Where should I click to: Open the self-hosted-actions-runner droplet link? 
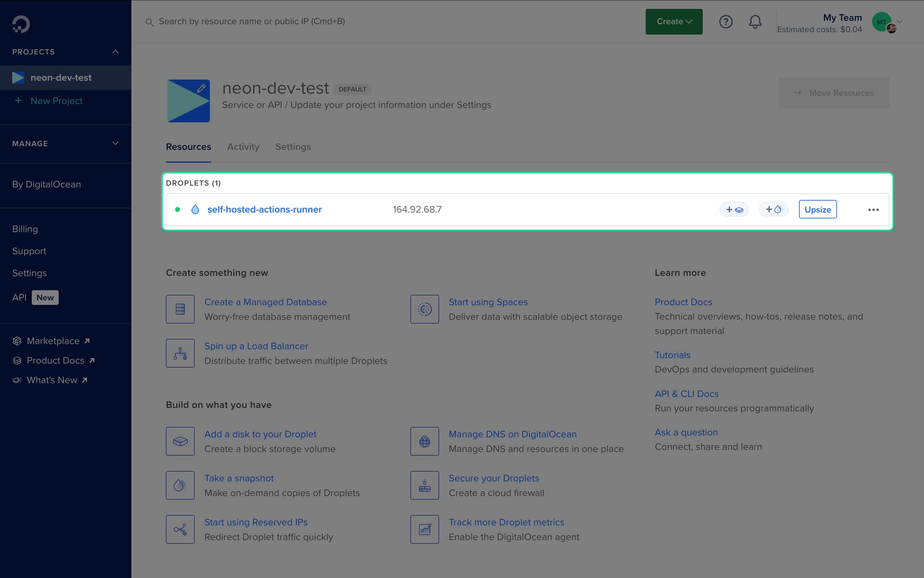[x=264, y=209]
